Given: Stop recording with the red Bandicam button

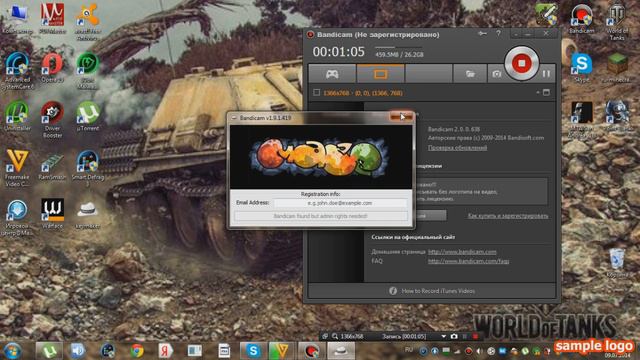Looking at the screenshot, I should click(x=521, y=63).
